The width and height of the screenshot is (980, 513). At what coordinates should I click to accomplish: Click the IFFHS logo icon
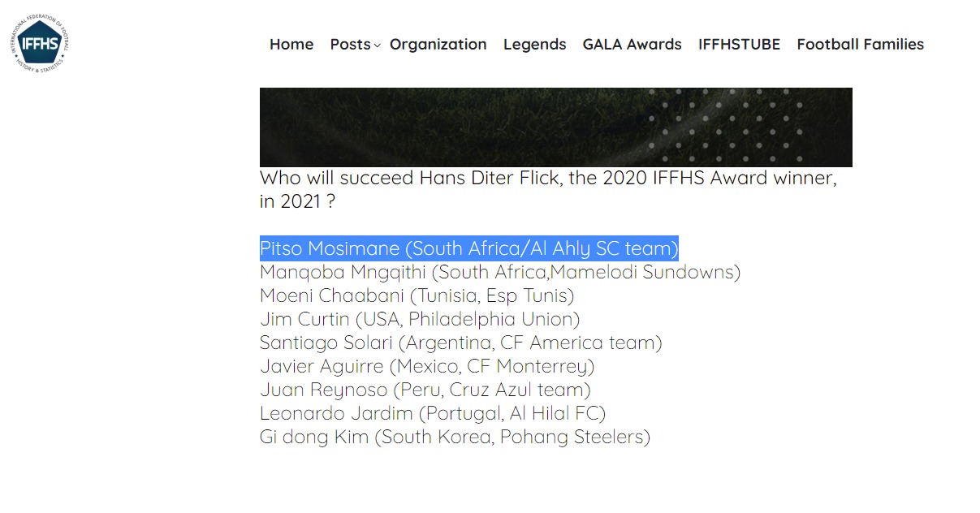pos(41,45)
